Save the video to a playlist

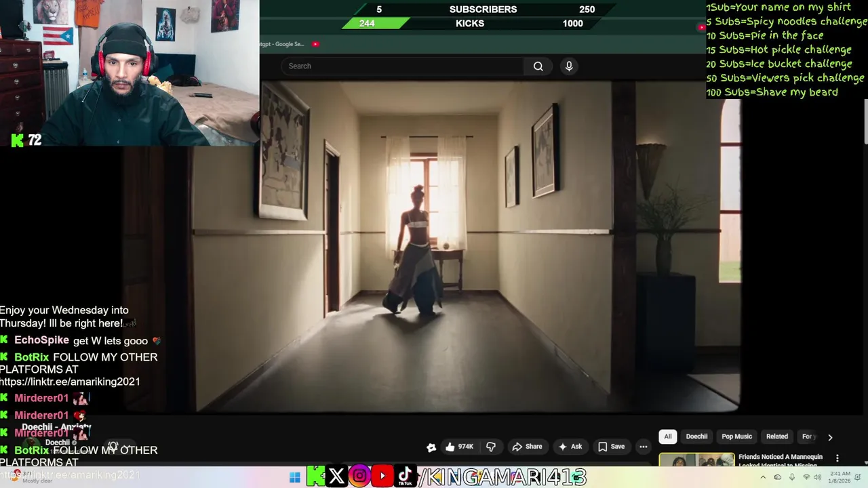pos(611,447)
